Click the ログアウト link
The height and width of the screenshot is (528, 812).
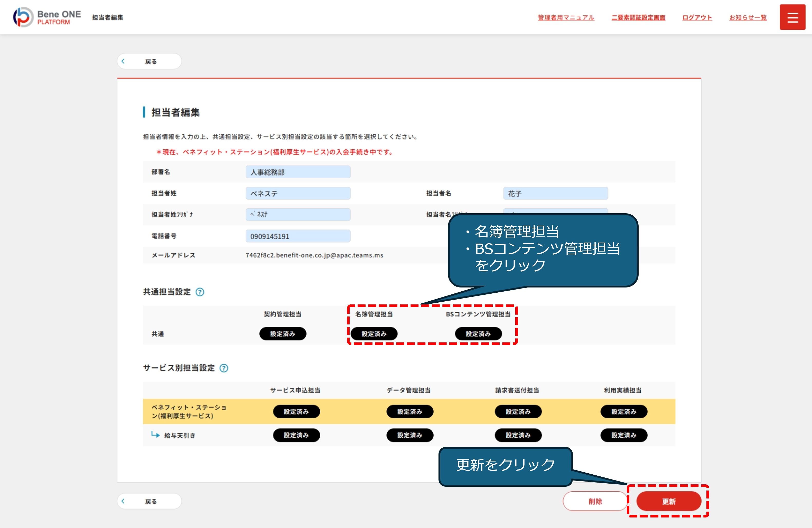697,17
